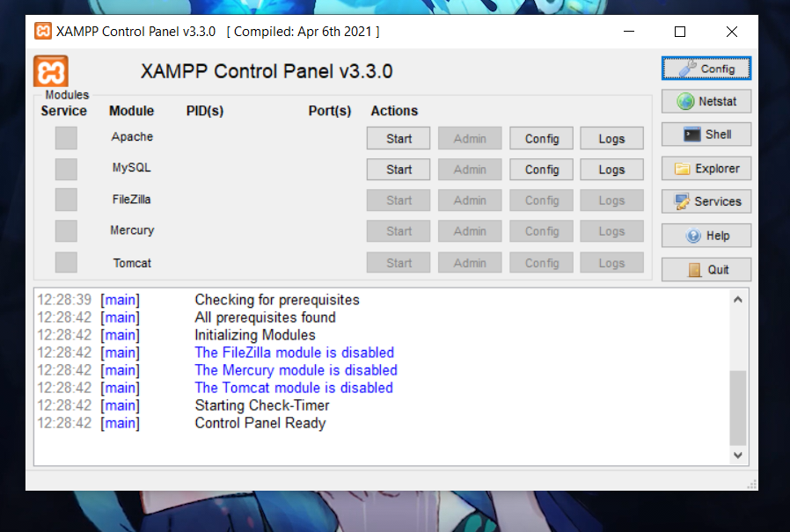The height and width of the screenshot is (532, 790).
Task: Click the "XAMPP Control Panel v3.3.0" panel heading
Action: 267,71
